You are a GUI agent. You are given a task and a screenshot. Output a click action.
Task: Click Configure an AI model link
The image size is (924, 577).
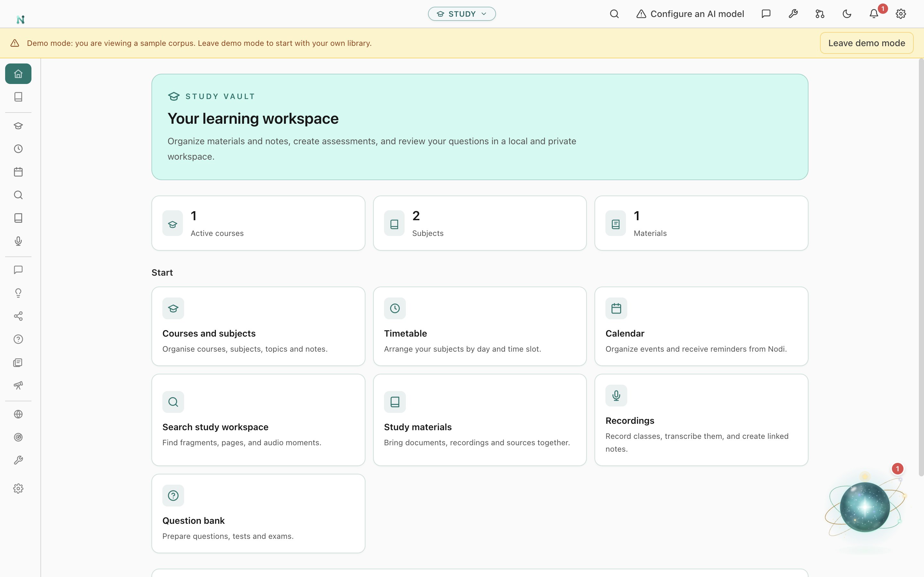(x=690, y=14)
